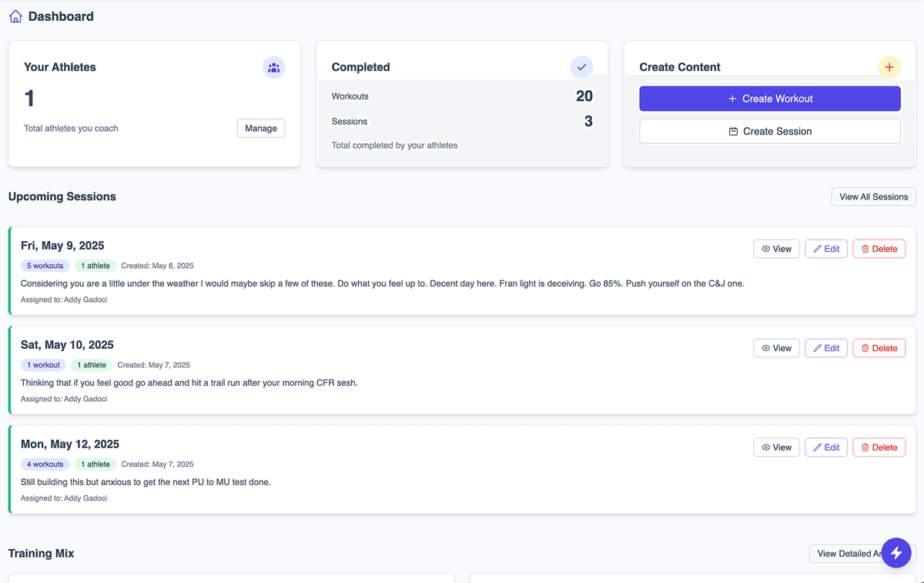Viewport: 924px width, 583px height.
Task: Delete the Sat, May 10 session
Action: (879, 348)
